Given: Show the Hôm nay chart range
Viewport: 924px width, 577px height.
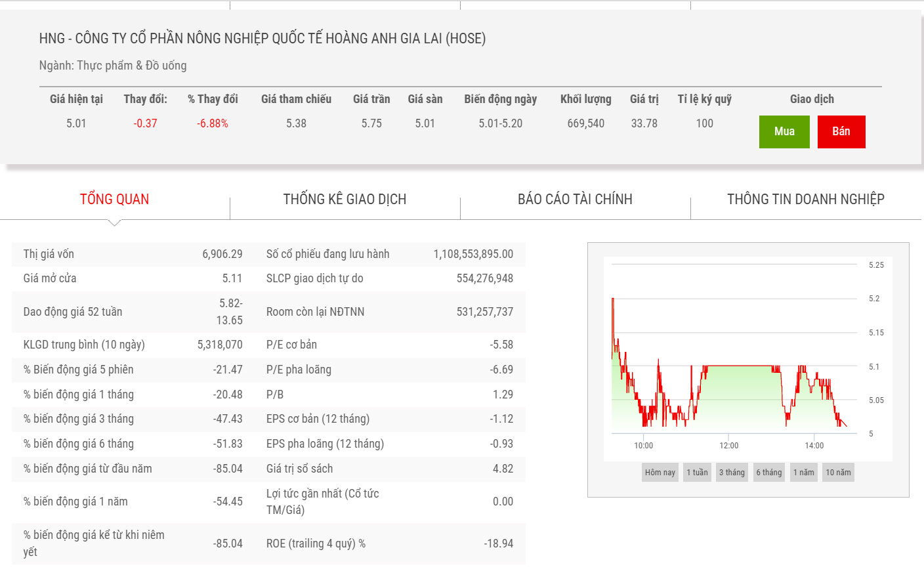Looking at the screenshot, I should coord(660,473).
